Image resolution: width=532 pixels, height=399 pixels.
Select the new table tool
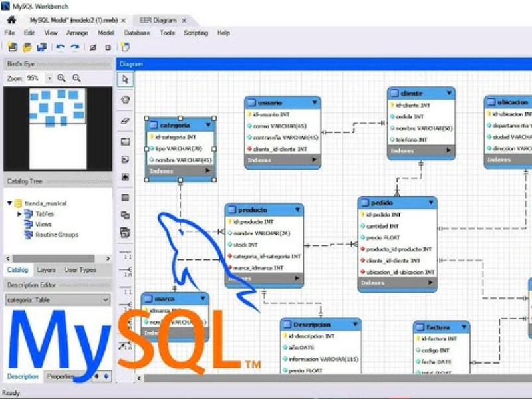pyautogui.click(x=125, y=198)
